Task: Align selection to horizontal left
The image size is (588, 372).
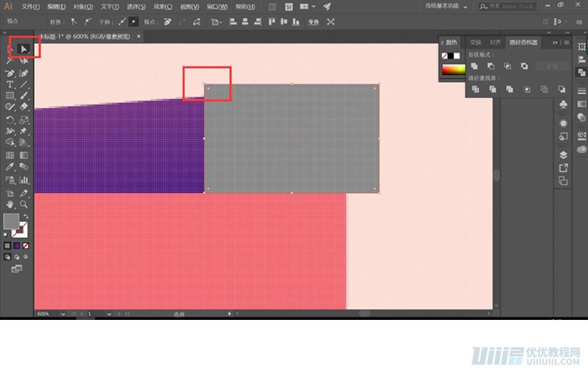Action: (232, 22)
